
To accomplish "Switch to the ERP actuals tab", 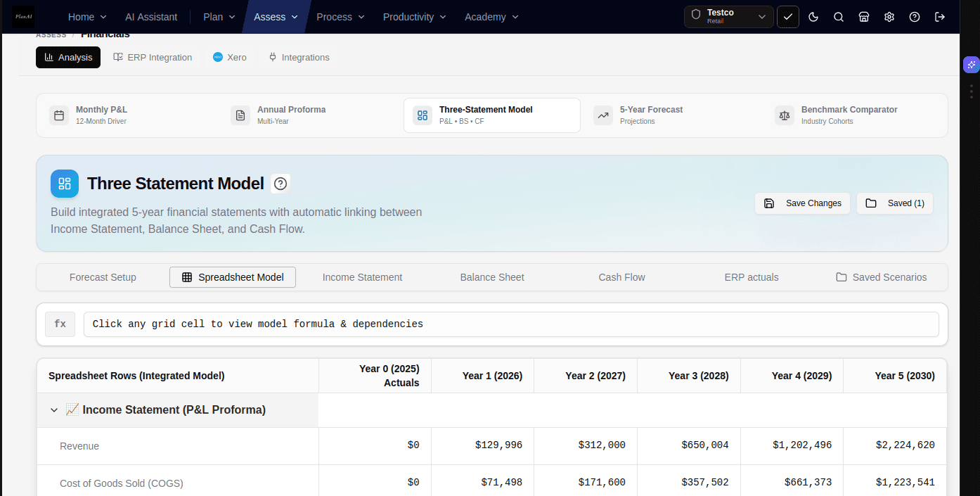I will (752, 277).
